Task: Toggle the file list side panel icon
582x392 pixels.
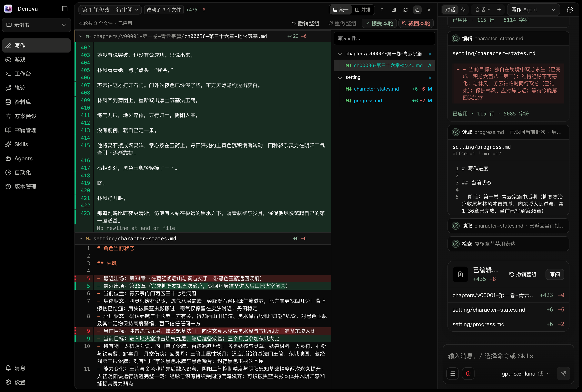Action: (394, 10)
